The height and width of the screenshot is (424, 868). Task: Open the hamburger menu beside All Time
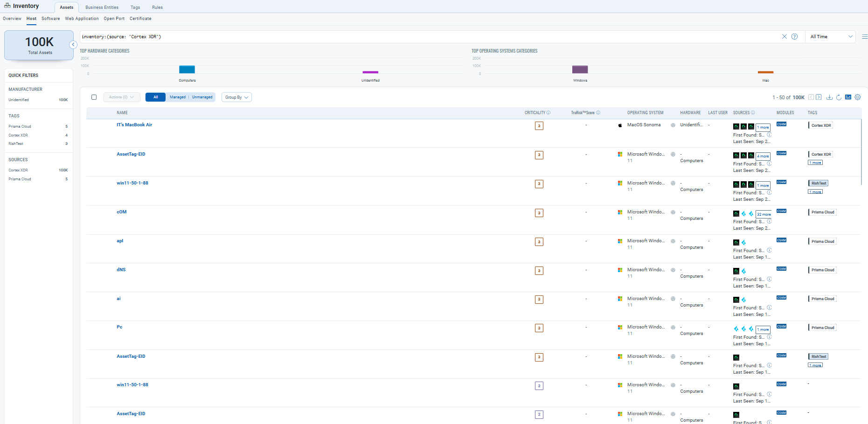click(x=864, y=37)
